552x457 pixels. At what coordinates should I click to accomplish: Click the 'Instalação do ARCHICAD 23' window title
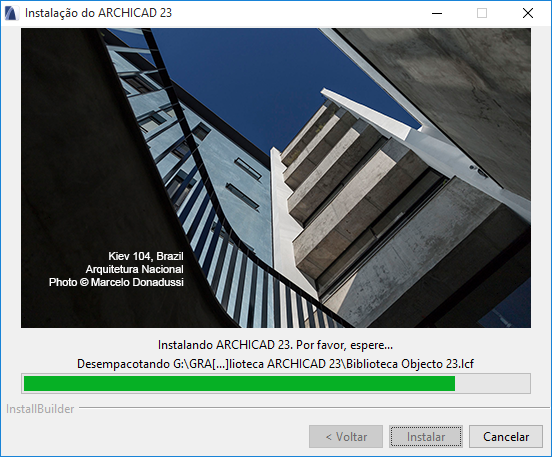[99, 13]
